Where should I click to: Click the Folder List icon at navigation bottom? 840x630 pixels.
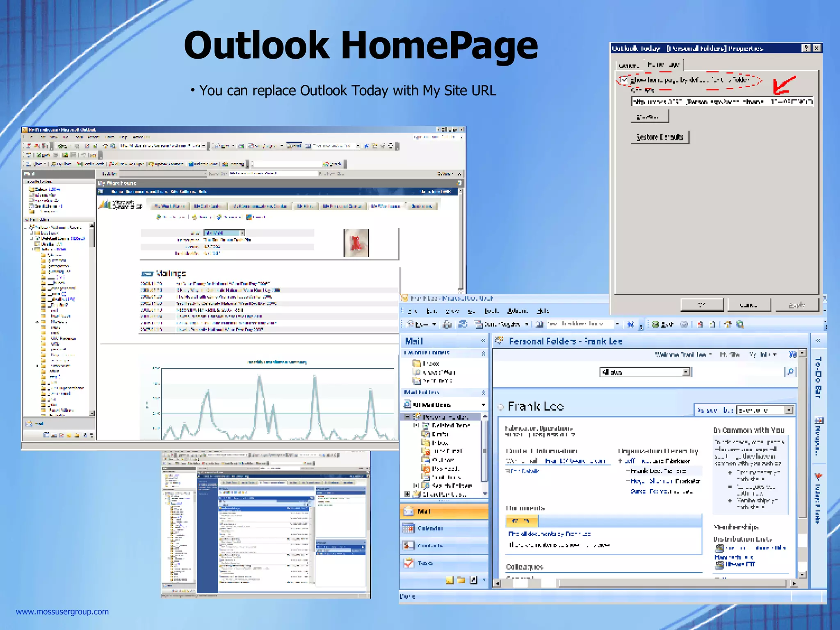pos(461,580)
